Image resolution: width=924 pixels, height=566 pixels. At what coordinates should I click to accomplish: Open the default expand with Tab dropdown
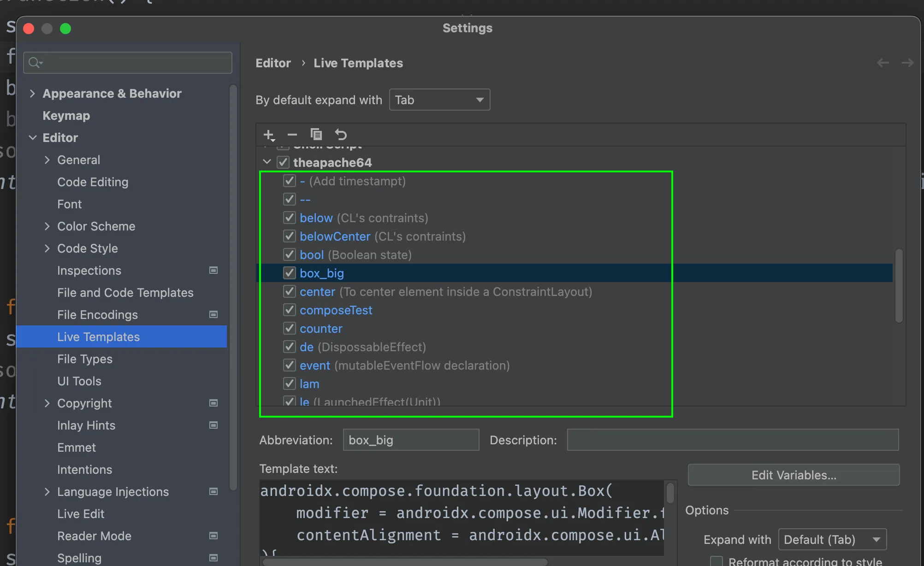(x=439, y=100)
